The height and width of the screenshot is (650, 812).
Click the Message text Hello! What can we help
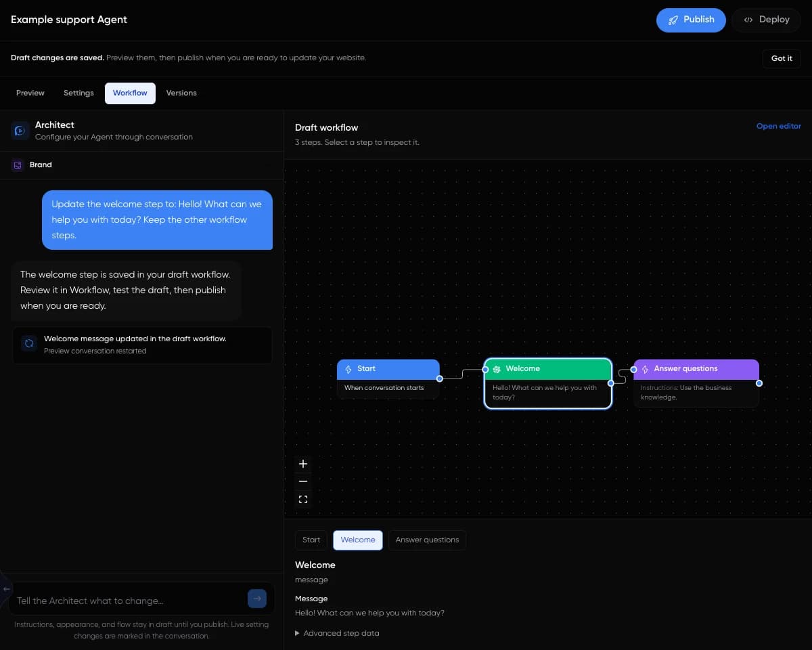coord(369,613)
